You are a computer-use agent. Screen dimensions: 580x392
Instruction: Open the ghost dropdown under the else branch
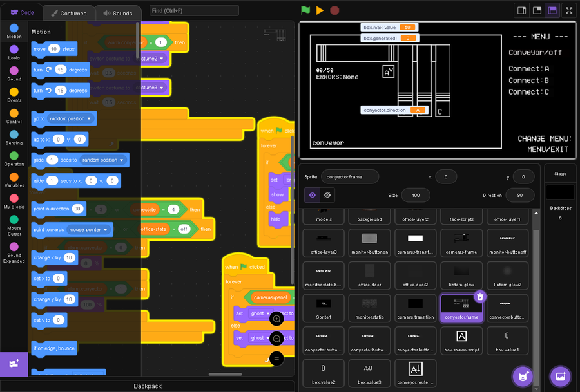click(x=261, y=338)
